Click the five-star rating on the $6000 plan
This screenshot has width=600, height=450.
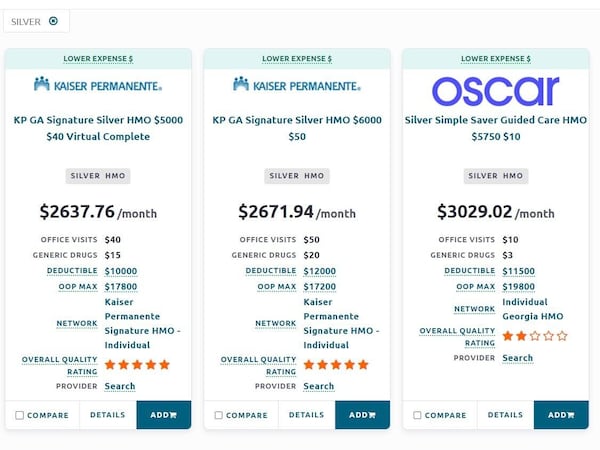336,365
